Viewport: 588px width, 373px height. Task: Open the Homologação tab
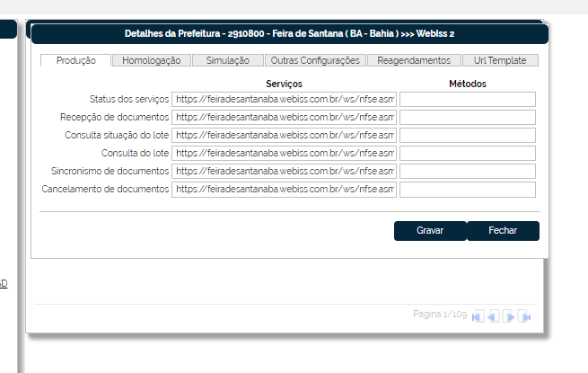152,60
